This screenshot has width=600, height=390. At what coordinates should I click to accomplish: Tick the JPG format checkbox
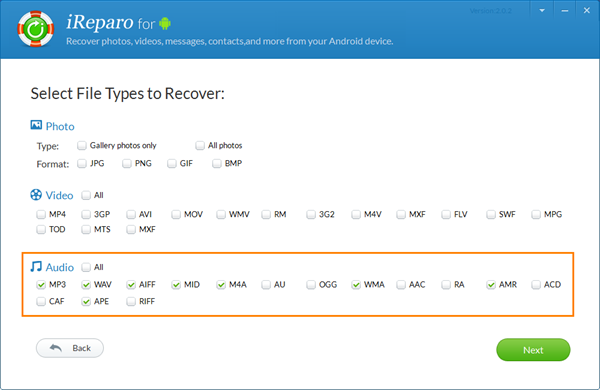click(82, 163)
